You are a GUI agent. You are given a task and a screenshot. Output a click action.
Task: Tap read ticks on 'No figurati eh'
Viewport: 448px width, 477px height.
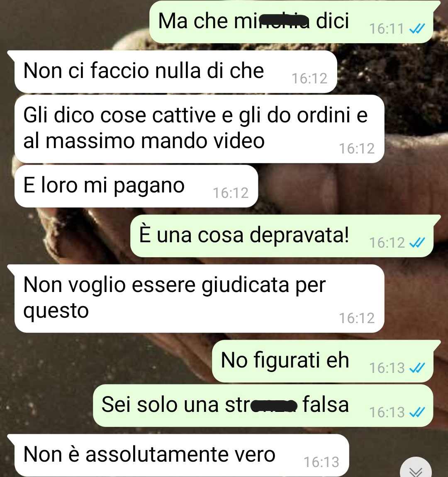(417, 368)
